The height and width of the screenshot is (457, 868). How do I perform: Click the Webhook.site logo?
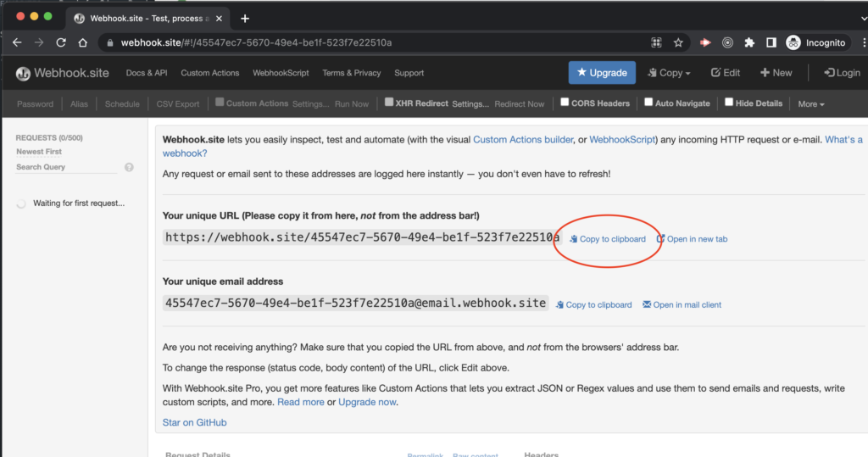point(63,73)
